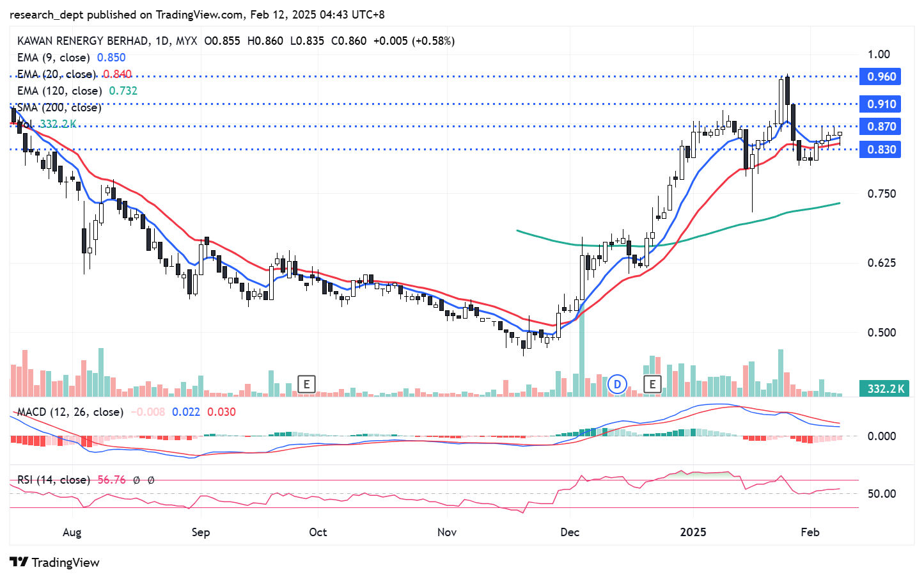Image resolution: width=924 pixels, height=579 pixels.
Task: Select the EMA (120, close) indicator legend
Action: (x=59, y=91)
